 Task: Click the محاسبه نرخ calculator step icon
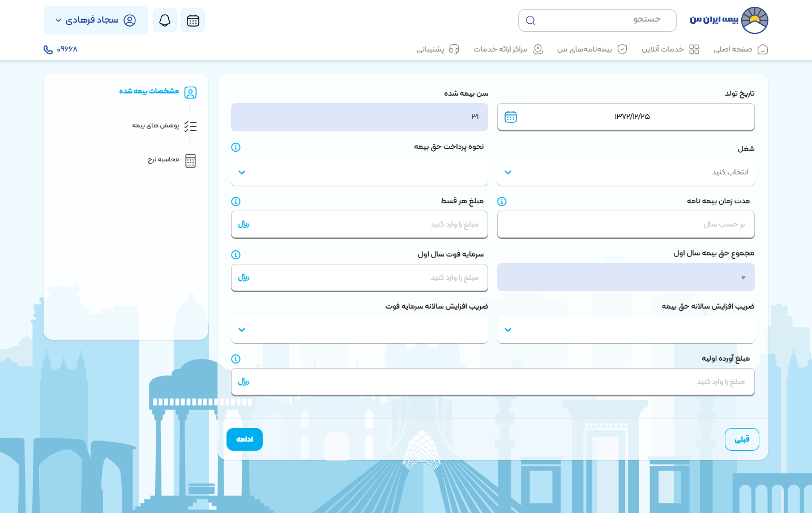tap(190, 161)
